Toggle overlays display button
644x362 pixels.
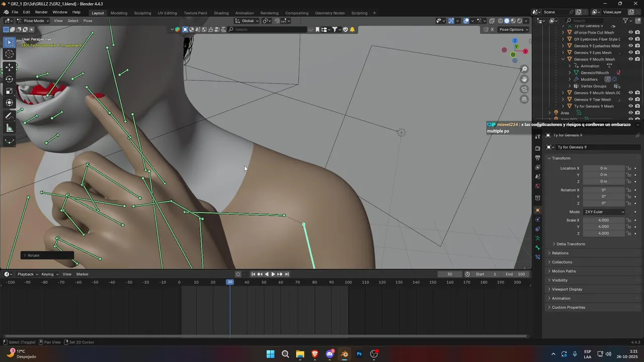pos(466,21)
